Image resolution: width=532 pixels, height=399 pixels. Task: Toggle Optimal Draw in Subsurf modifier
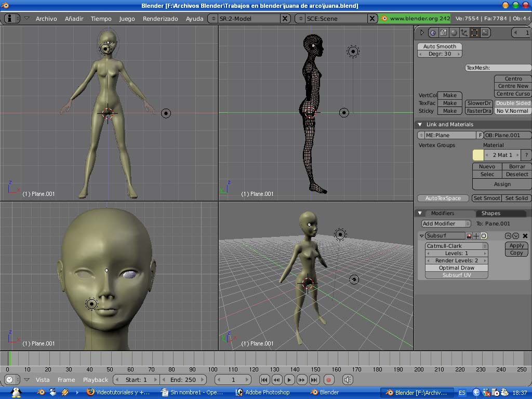tap(457, 268)
